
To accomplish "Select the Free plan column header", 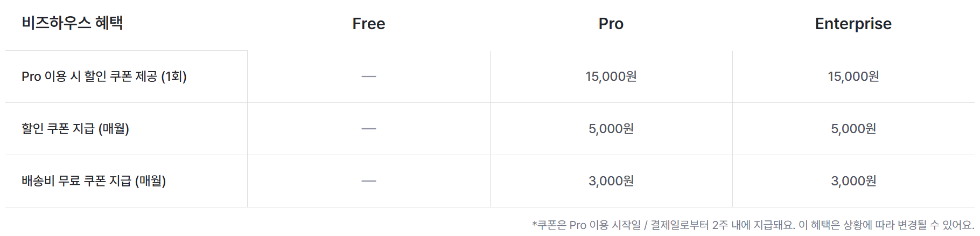I will (369, 24).
